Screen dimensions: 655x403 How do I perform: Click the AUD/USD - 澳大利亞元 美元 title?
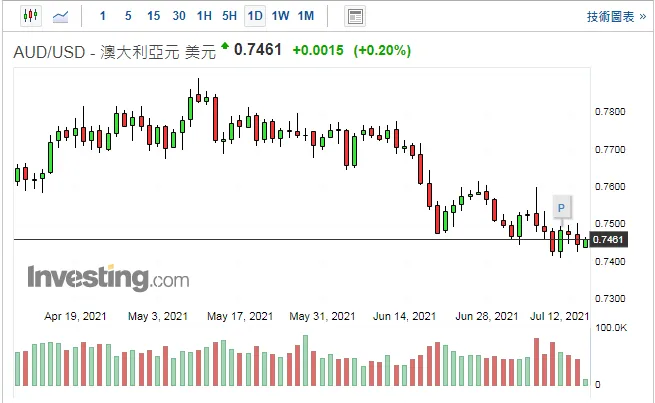tap(115, 52)
